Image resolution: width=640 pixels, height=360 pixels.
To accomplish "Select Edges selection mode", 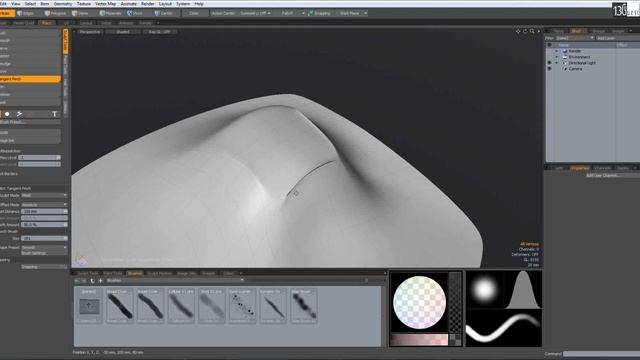I will pos(27,13).
